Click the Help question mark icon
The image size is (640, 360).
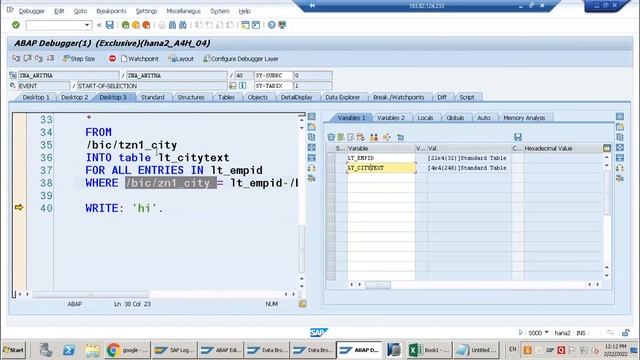point(271,25)
